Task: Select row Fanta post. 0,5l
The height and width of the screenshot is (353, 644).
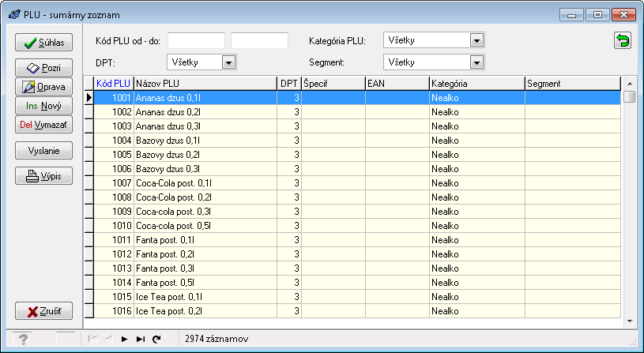Action: [x=357, y=283]
